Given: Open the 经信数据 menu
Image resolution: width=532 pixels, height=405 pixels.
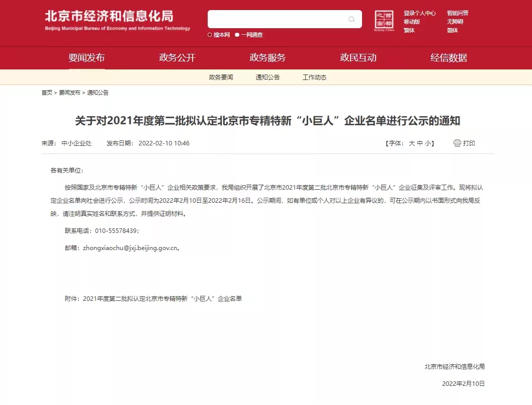Looking at the screenshot, I should click(448, 58).
